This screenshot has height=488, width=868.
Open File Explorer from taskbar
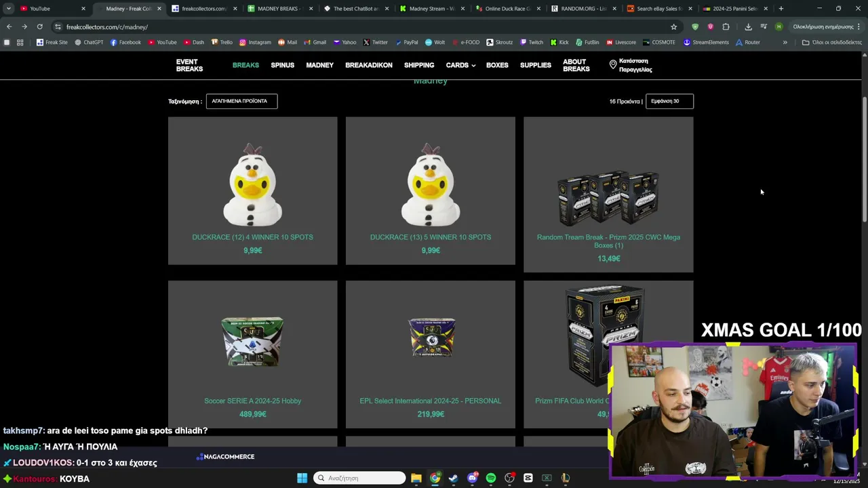[416, 478]
